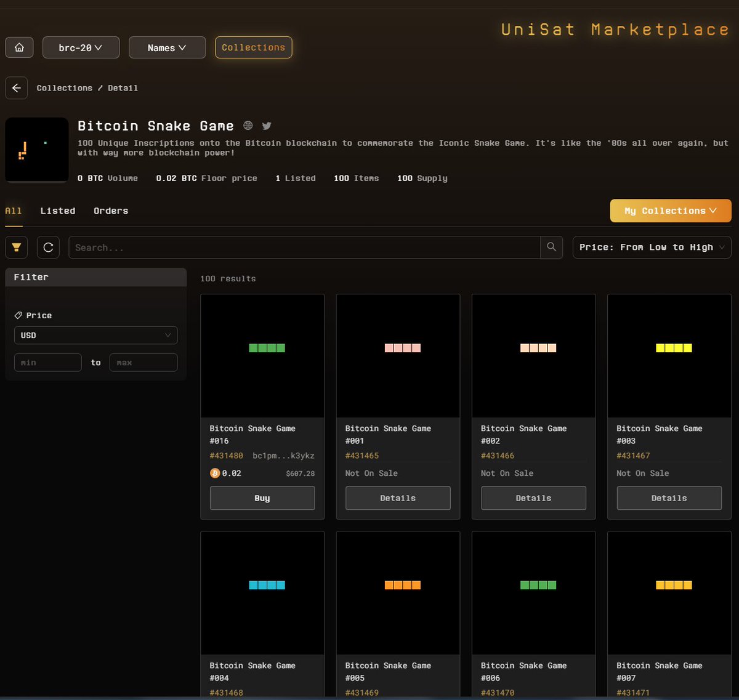Click the 1 Listed stat
The image size is (739, 700).
coord(296,178)
